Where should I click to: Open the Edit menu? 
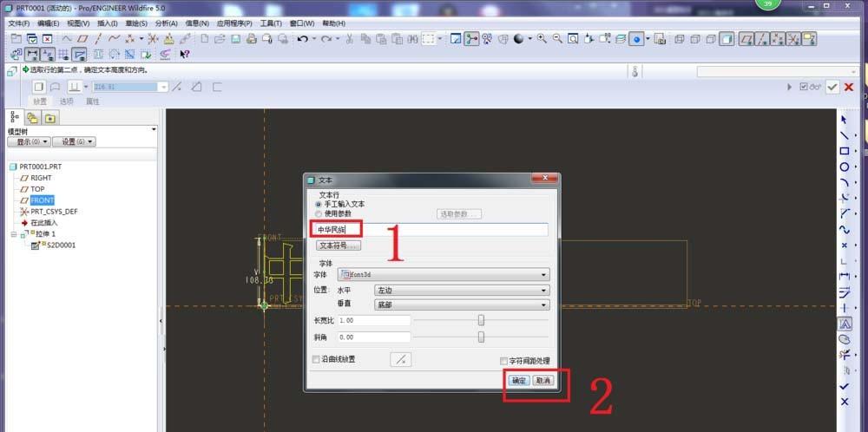(x=48, y=23)
